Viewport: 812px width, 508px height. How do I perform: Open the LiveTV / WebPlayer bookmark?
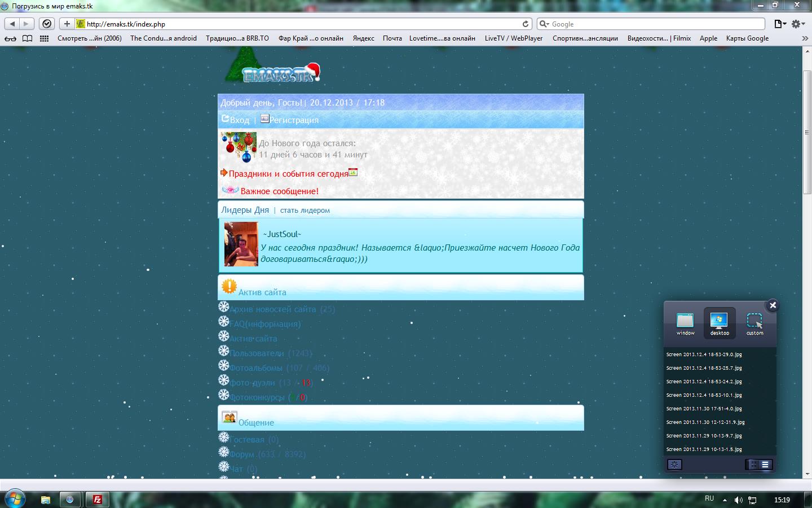(x=514, y=38)
